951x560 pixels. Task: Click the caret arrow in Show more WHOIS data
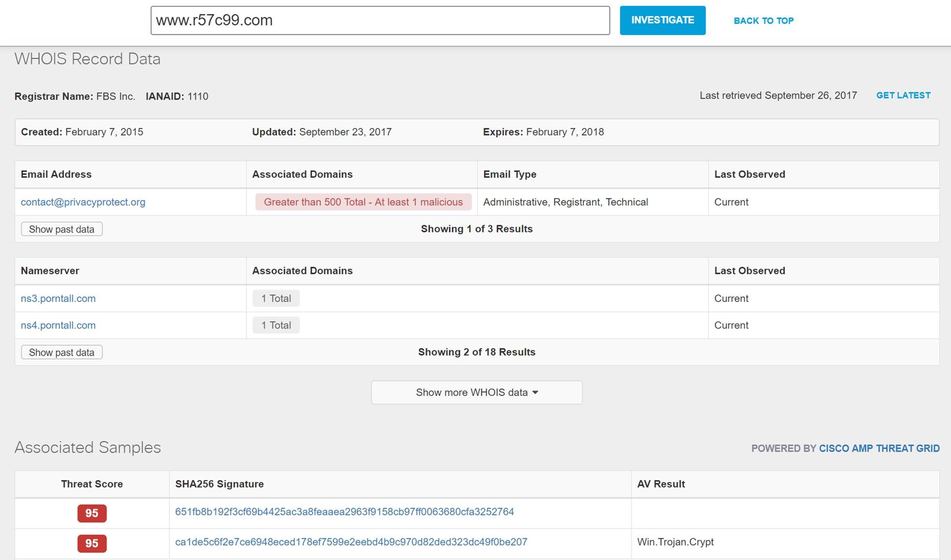click(535, 393)
